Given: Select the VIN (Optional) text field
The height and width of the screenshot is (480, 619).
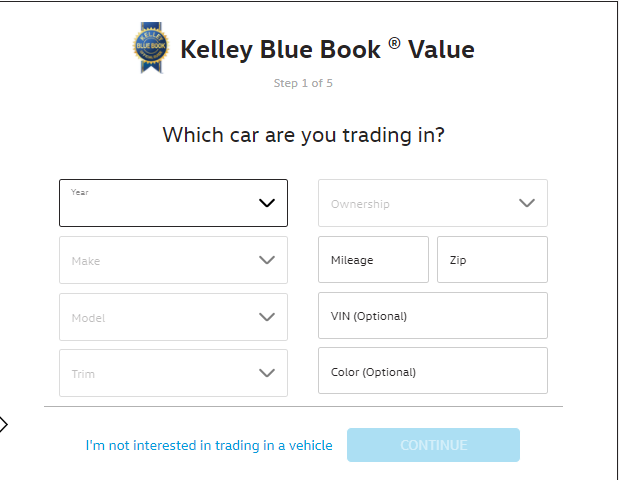Looking at the screenshot, I should point(433,315).
